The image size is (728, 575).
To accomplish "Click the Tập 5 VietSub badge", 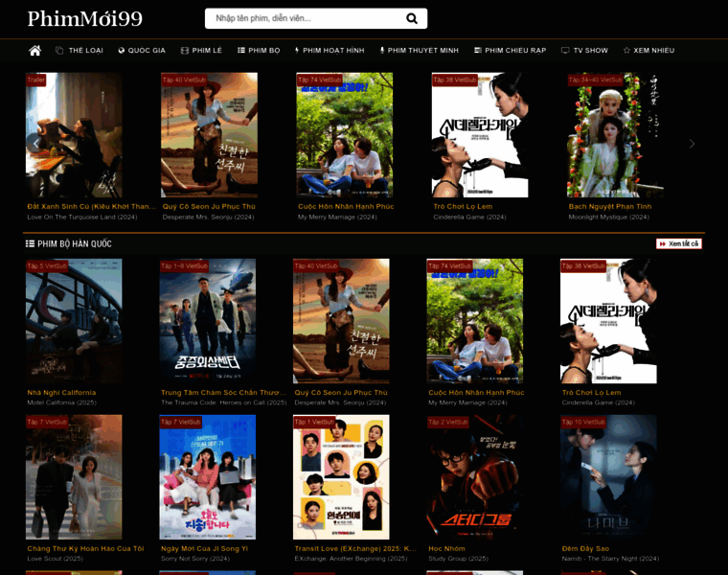I will (47, 265).
